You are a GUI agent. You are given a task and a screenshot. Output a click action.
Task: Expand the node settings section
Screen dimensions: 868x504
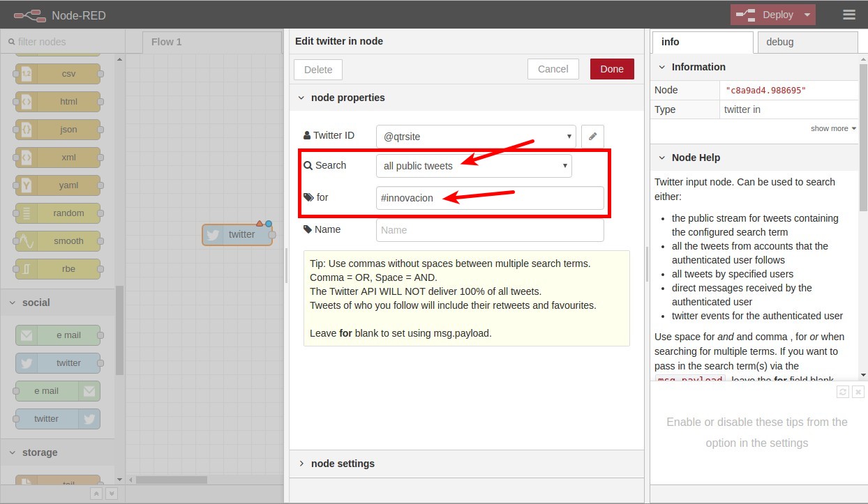pos(466,464)
